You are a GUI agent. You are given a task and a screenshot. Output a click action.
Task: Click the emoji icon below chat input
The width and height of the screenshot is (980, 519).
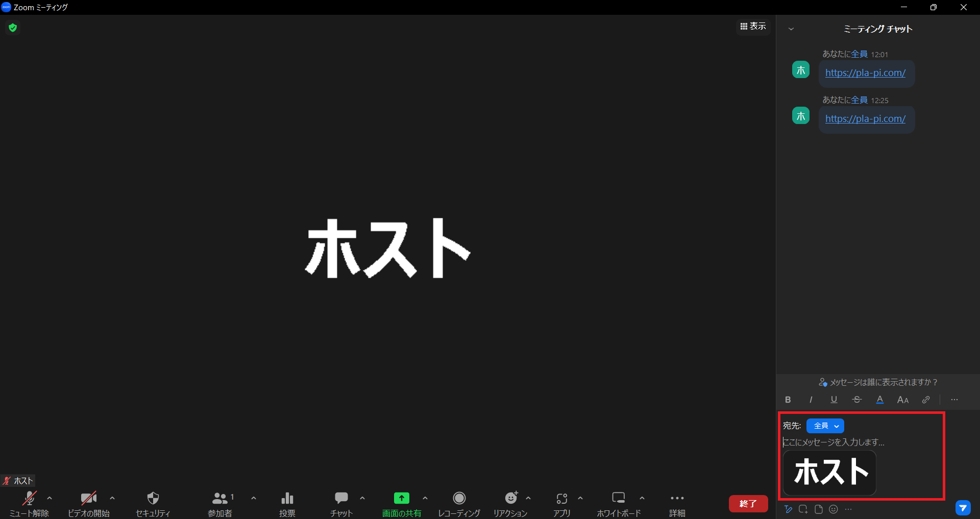pos(834,509)
